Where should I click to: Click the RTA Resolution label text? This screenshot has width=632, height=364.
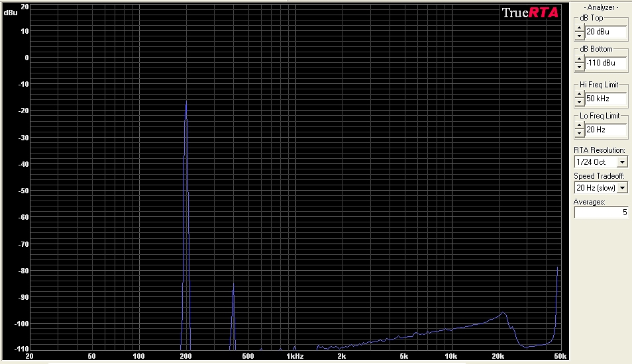coord(600,150)
